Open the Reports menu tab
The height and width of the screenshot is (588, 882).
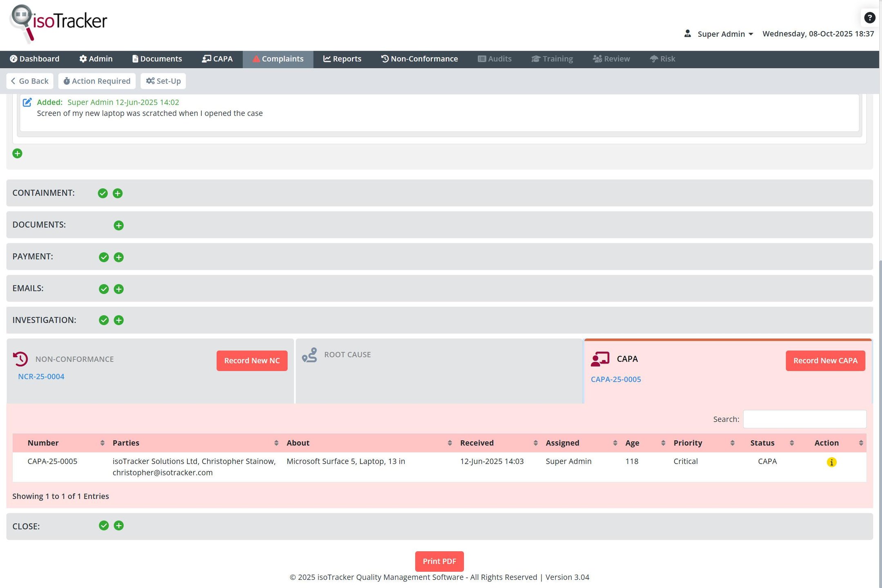tap(342, 59)
